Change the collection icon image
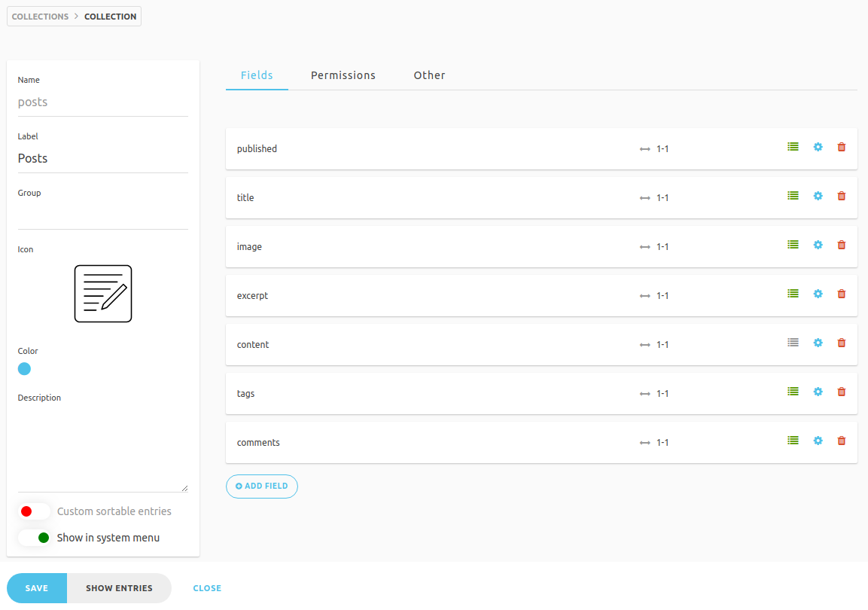The image size is (868, 610). click(x=103, y=294)
